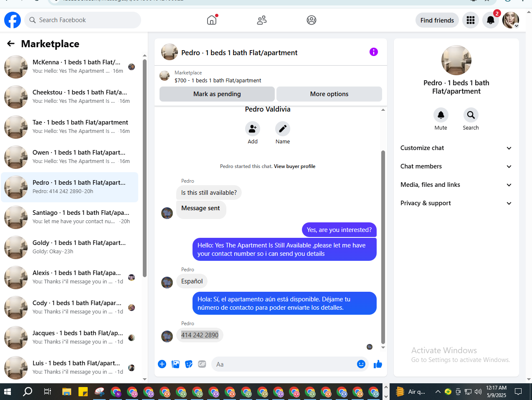Viewport: 532px width, 400px height.
Task: Click 'Is this still available?' message
Action: pos(209,193)
